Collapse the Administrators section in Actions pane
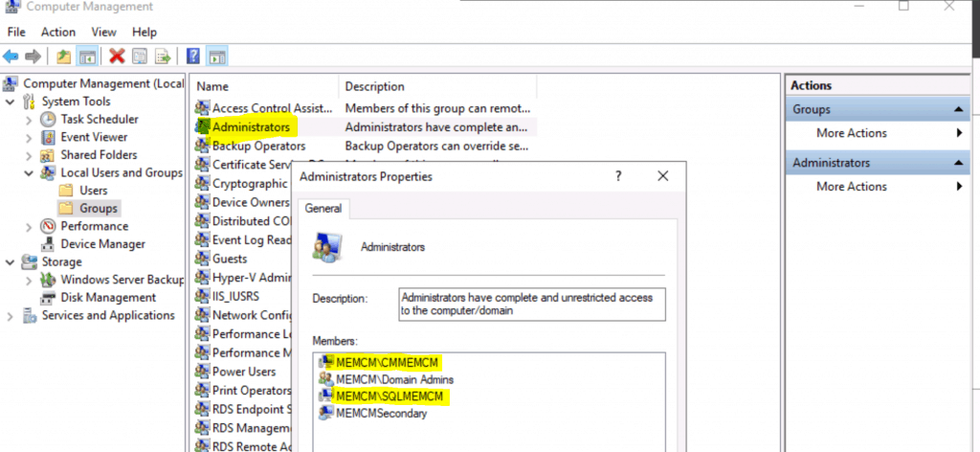The image size is (980, 452). pyautogui.click(x=959, y=163)
